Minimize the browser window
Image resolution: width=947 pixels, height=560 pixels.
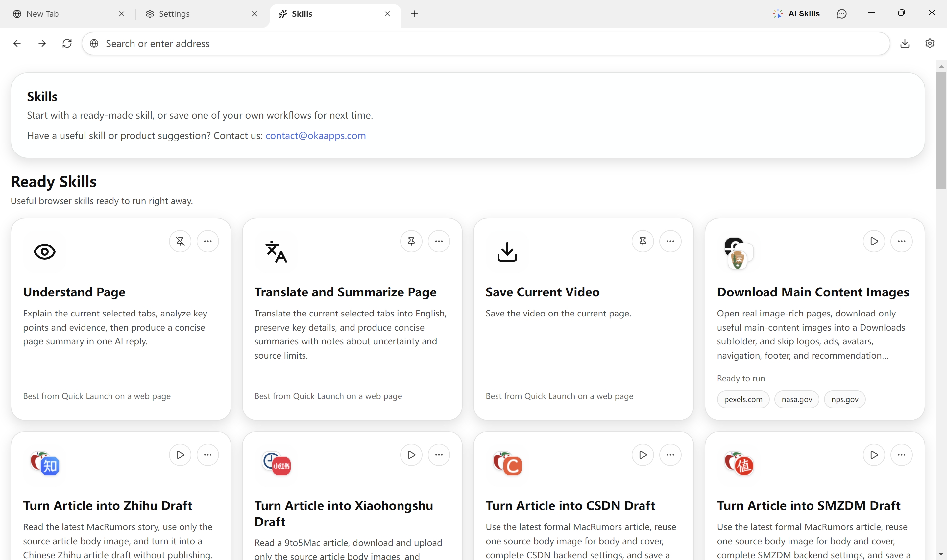pyautogui.click(x=871, y=13)
